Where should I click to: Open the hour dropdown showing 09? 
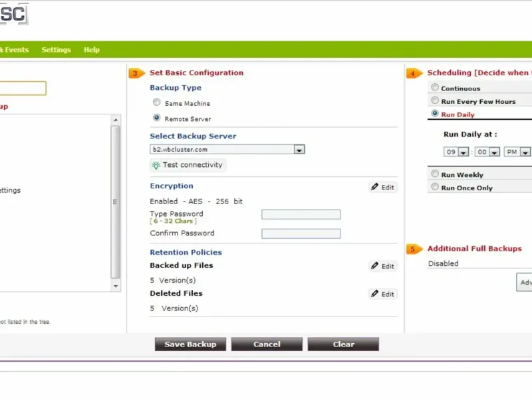click(456, 152)
